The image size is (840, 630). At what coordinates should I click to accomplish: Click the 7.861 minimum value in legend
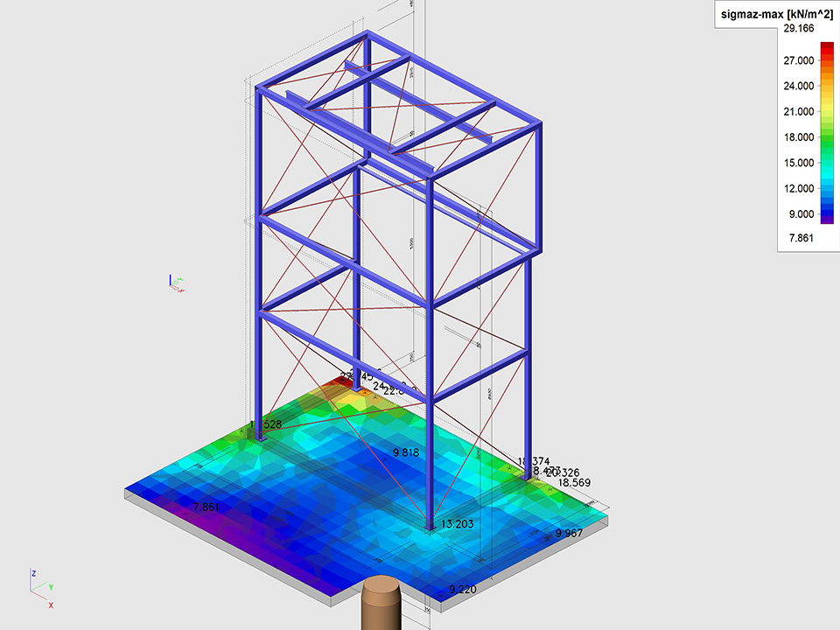[x=801, y=237]
